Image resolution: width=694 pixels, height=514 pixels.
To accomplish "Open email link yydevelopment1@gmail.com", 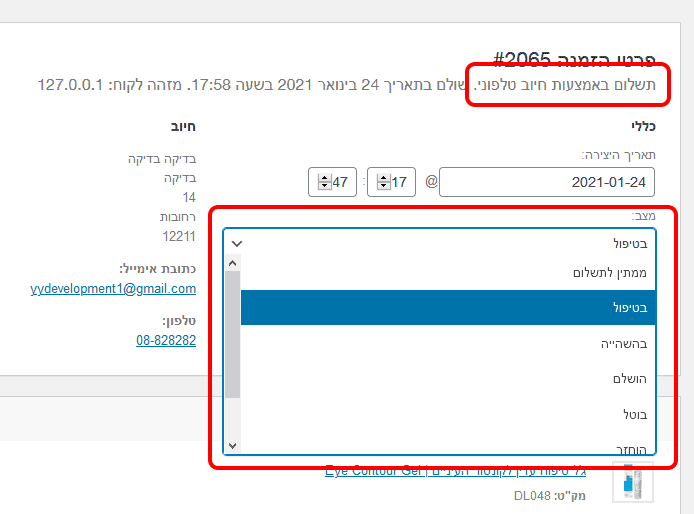I will click(x=113, y=289).
